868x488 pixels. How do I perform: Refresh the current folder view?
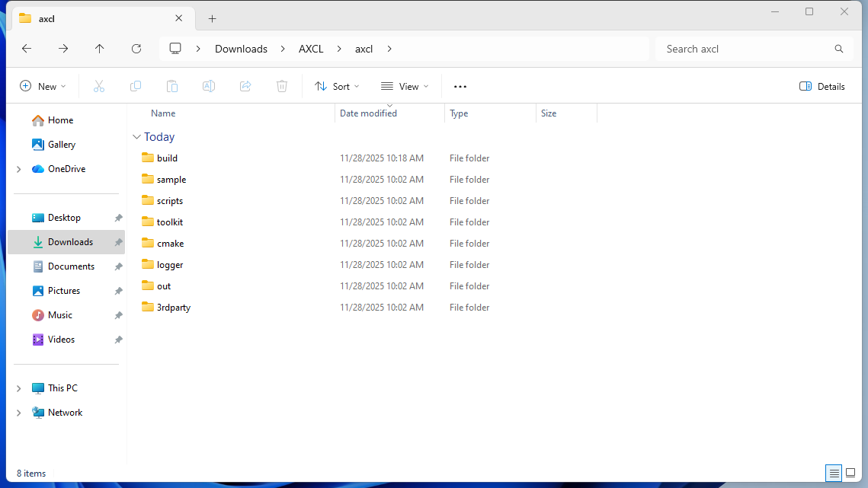136,49
